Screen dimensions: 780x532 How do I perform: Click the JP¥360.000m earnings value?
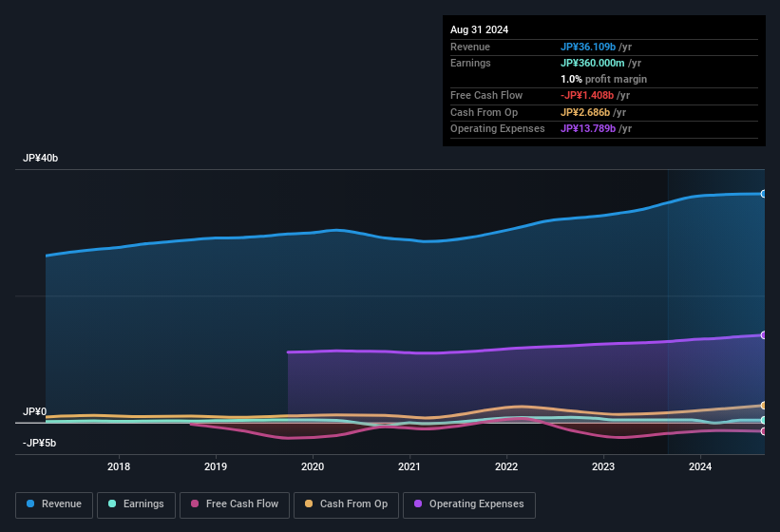tap(593, 63)
